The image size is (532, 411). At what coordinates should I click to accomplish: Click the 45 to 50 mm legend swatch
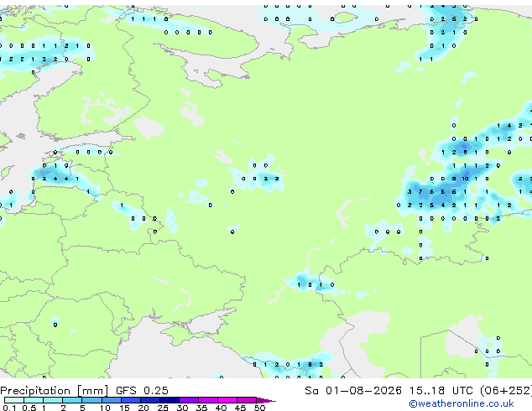pyautogui.click(x=247, y=400)
